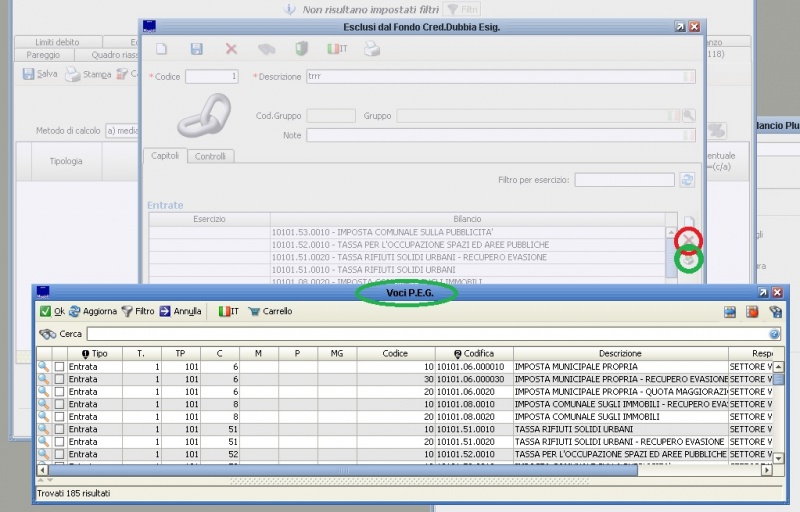The width and height of the screenshot is (800, 512).
Task: Click the Carrello cart icon
Action: pos(254,311)
